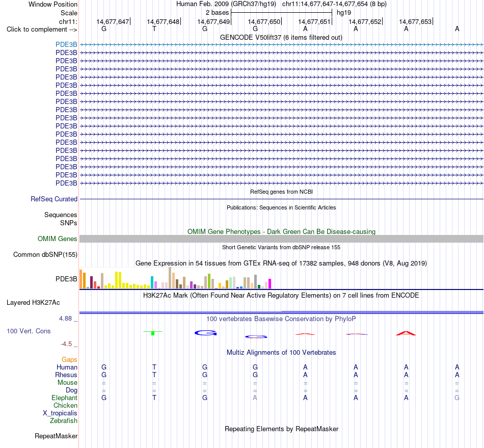
Task: Click the 100 Vert. Cons track label
Action: (x=29, y=331)
